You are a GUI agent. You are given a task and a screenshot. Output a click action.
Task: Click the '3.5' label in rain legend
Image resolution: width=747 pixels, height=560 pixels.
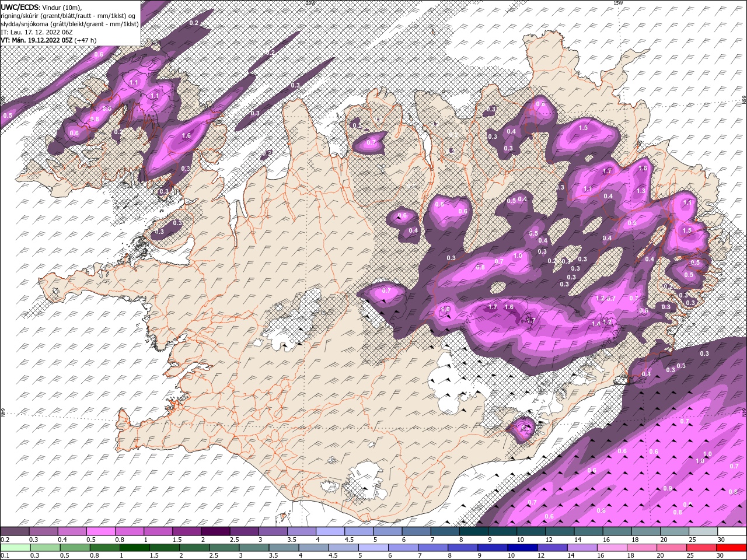click(273, 555)
